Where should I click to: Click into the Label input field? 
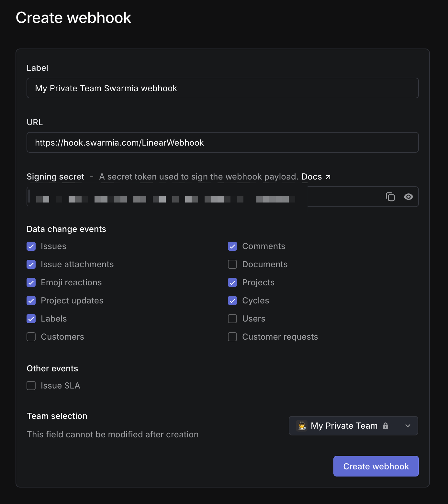point(222,88)
